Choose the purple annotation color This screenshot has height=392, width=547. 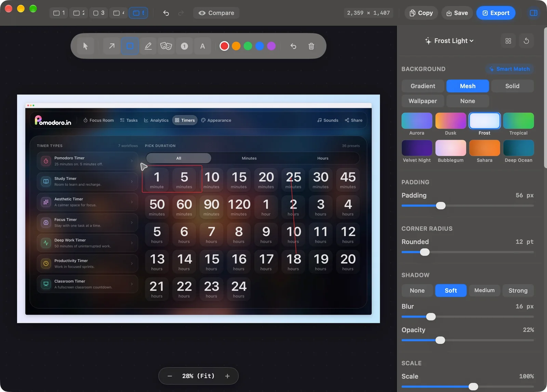coord(271,46)
